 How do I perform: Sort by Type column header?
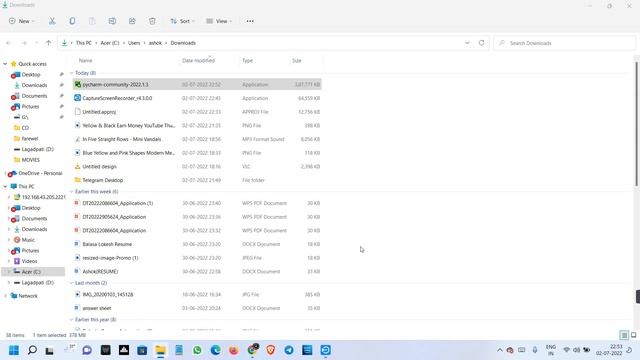[247, 60]
